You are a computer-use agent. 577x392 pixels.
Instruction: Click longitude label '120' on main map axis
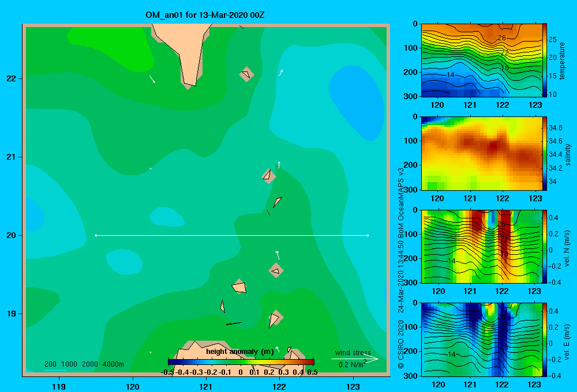coord(133,387)
